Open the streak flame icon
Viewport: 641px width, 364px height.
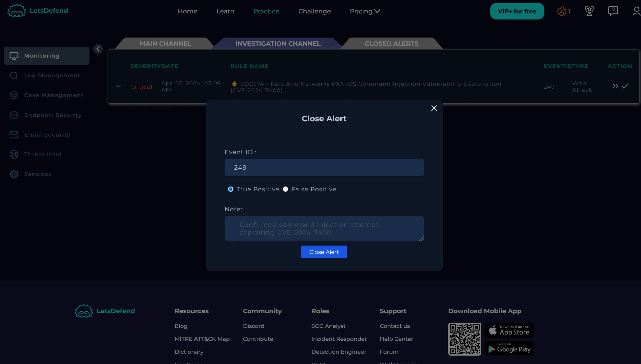point(562,11)
